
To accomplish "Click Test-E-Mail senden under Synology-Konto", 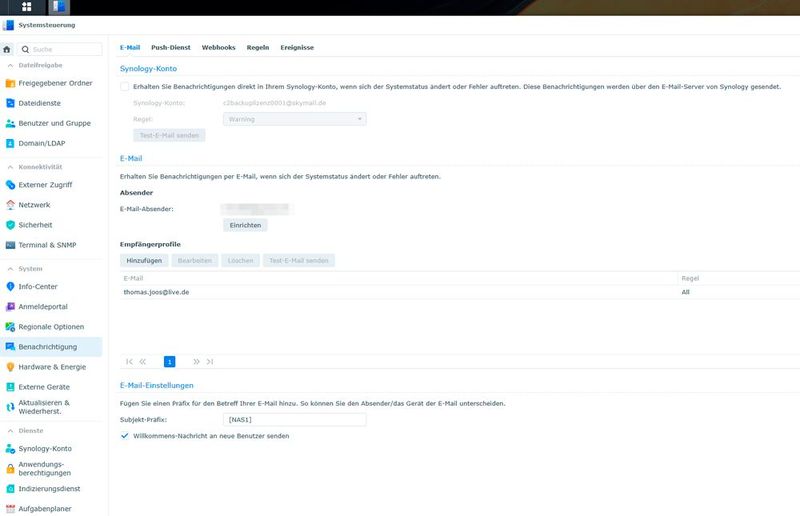I will point(169,135).
